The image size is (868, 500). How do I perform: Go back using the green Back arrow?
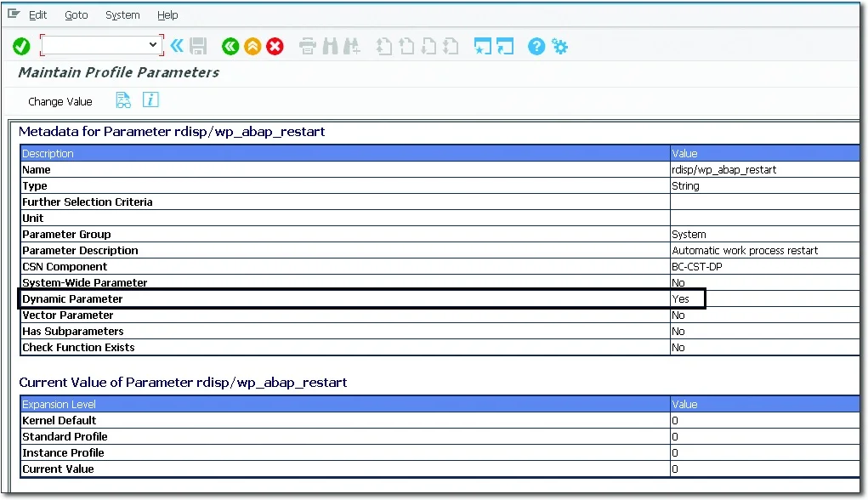(x=230, y=46)
